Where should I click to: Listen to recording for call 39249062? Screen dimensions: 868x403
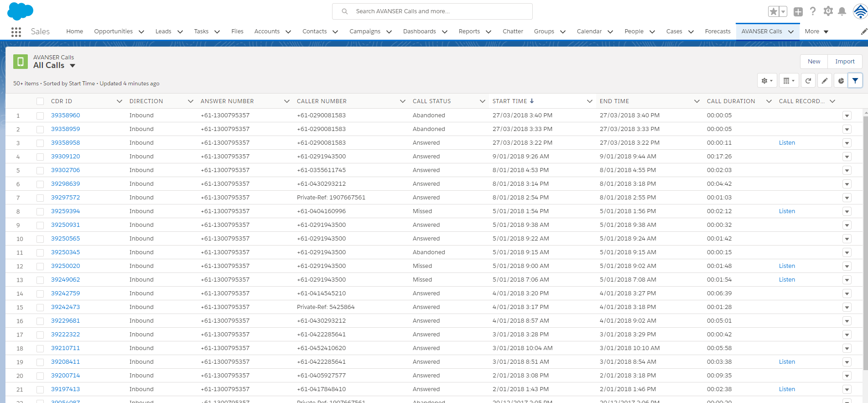787,280
